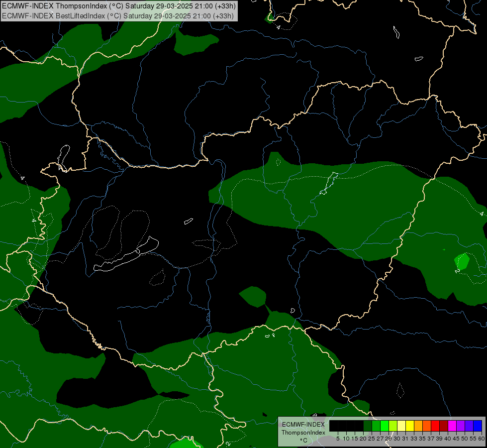Click the BestLiftedIndex title line at top
The height and width of the screenshot is (448, 487).
pos(118,16)
